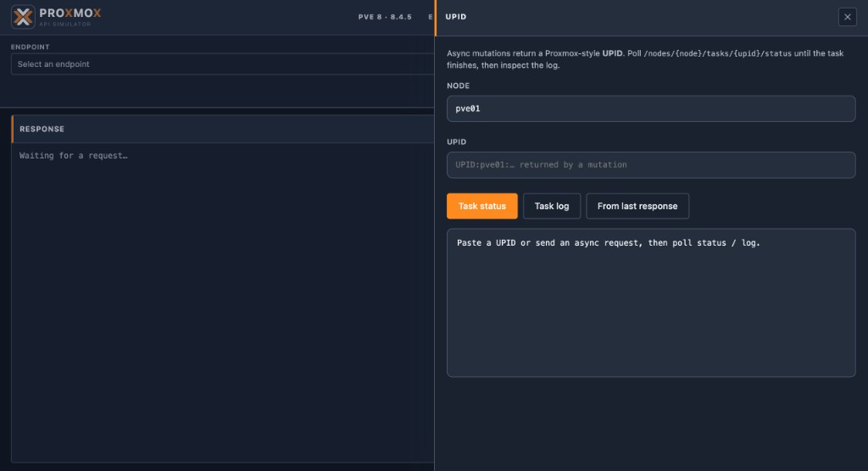Click the From last response button

[x=637, y=206]
